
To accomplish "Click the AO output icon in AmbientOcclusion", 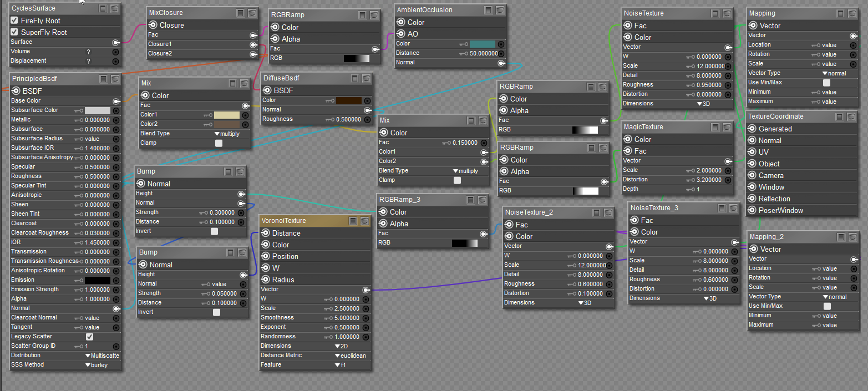I will 401,34.
